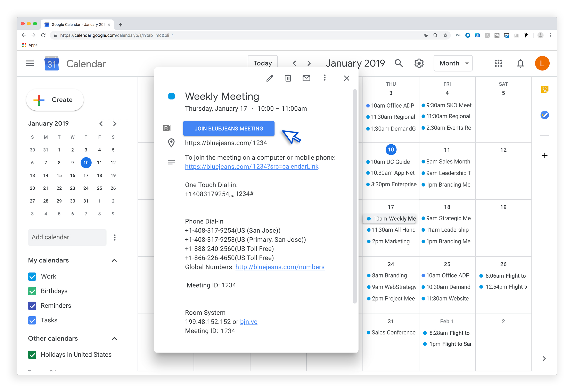Bookmark this page with the star icon

click(445, 35)
